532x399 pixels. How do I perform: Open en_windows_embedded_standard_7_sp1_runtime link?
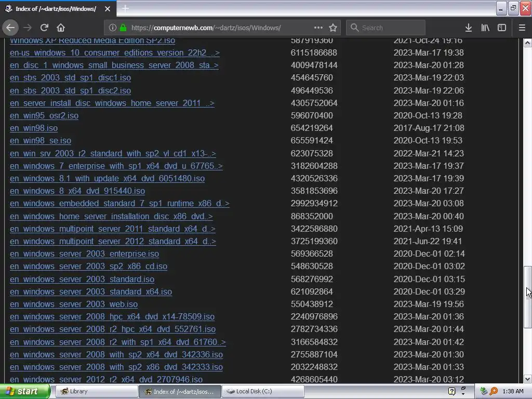(119, 204)
